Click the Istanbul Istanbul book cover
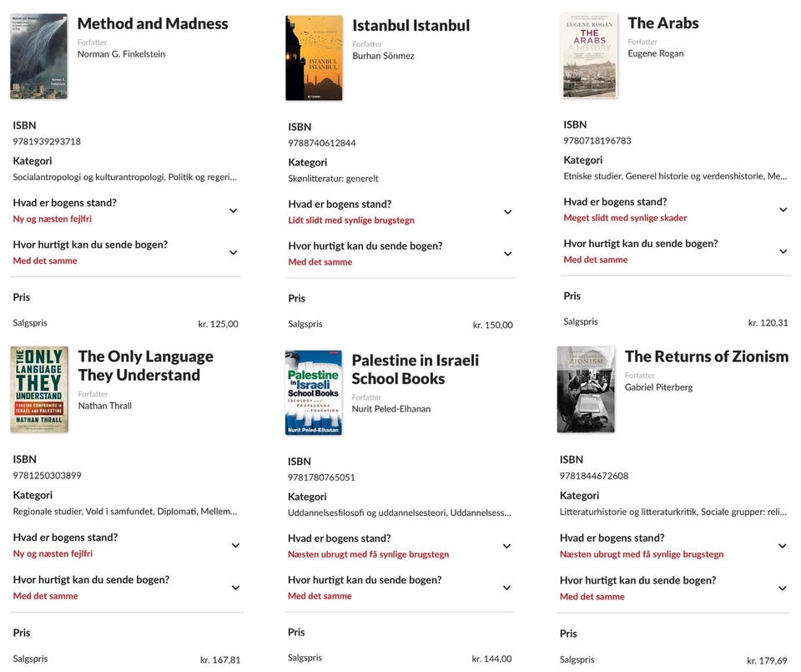The image size is (801, 672). pos(314,58)
